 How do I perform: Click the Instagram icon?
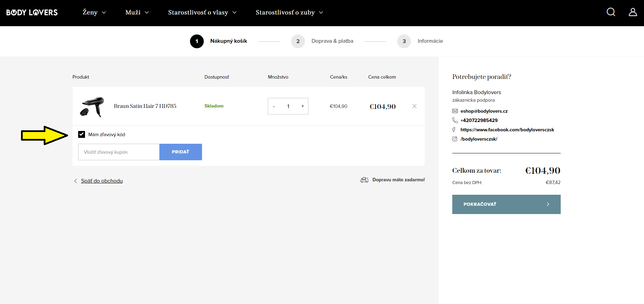pyautogui.click(x=455, y=139)
